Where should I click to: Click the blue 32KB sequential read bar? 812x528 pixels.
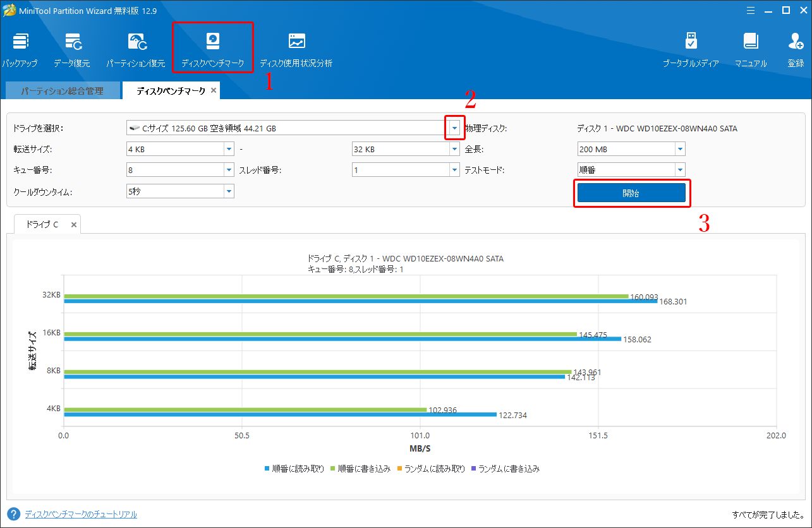tap(361, 301)
